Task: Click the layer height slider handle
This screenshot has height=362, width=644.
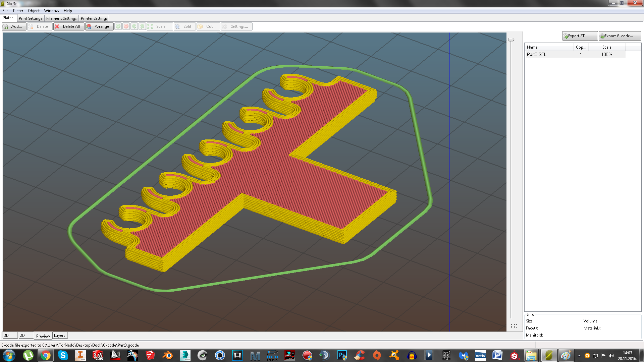Action: 511,40
